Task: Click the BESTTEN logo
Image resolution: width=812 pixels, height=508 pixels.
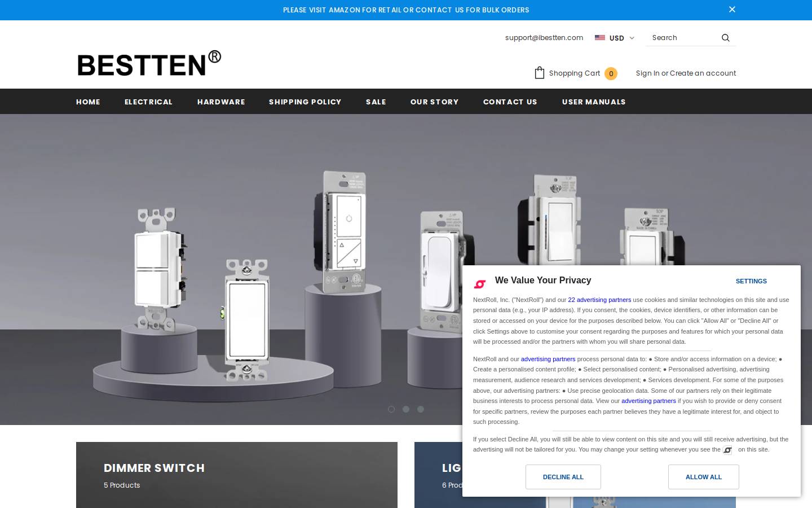Action: 149,63
